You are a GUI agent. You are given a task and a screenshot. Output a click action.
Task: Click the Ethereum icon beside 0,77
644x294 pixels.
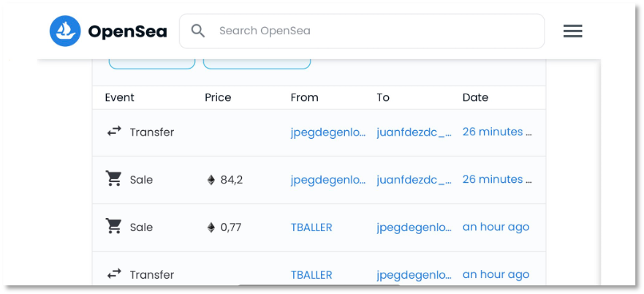coord(211,227)
